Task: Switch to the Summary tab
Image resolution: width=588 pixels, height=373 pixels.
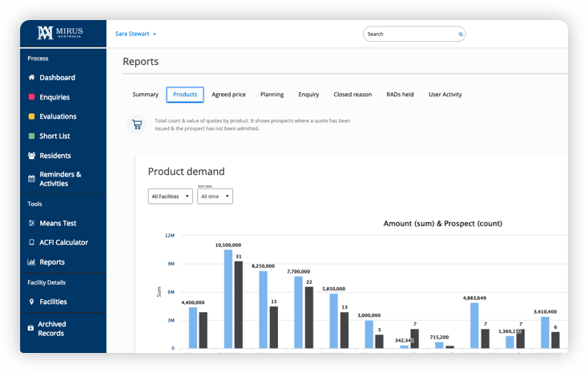Action: [145, 95]
